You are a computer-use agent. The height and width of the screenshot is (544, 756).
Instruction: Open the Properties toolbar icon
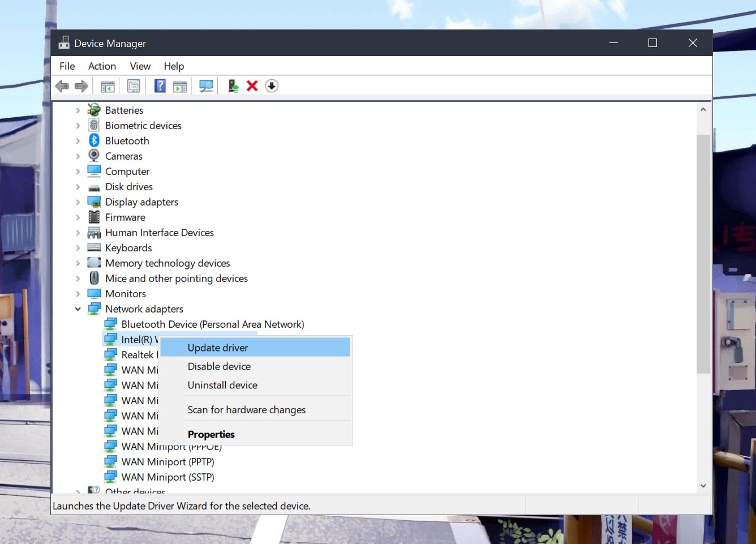[x=134, y=86]
